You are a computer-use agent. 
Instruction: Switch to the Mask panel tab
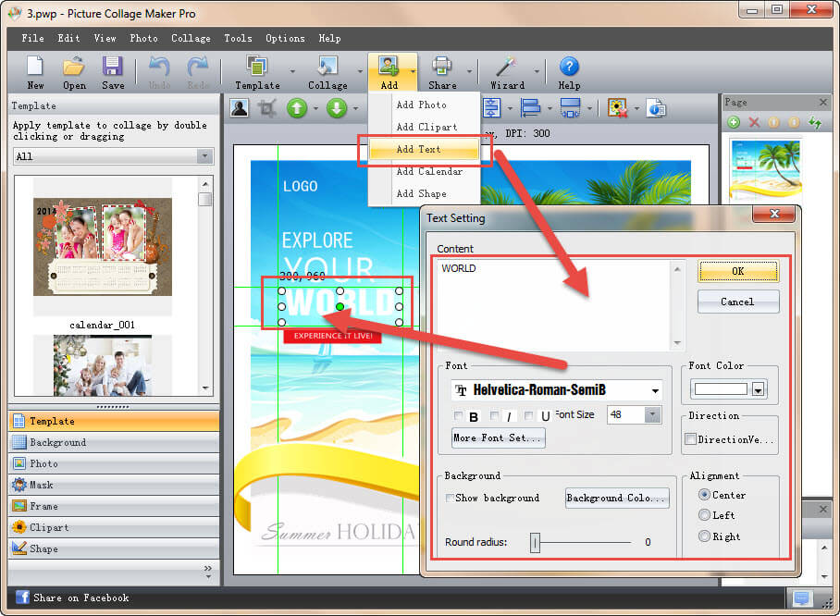pos(114,485)
